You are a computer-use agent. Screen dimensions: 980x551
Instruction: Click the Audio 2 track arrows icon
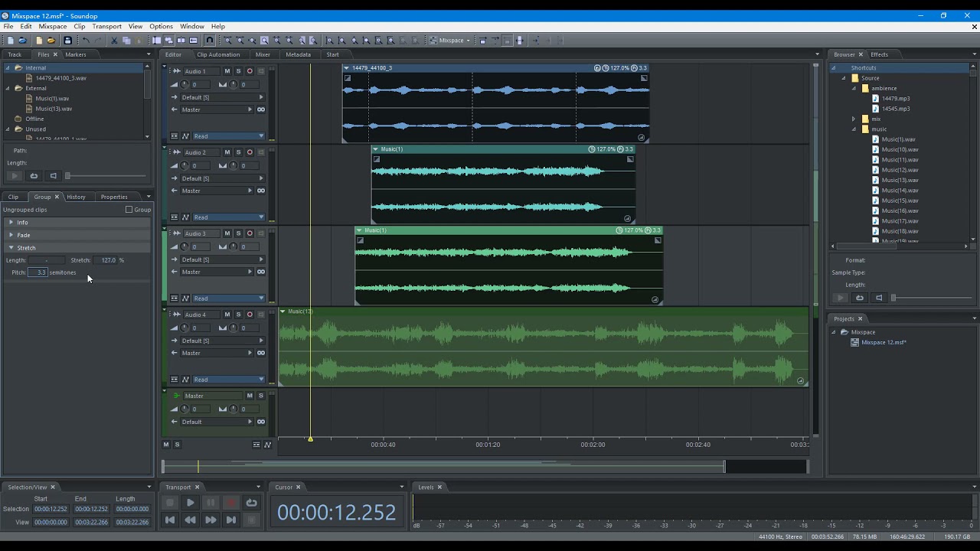click(x=177, y=152)
